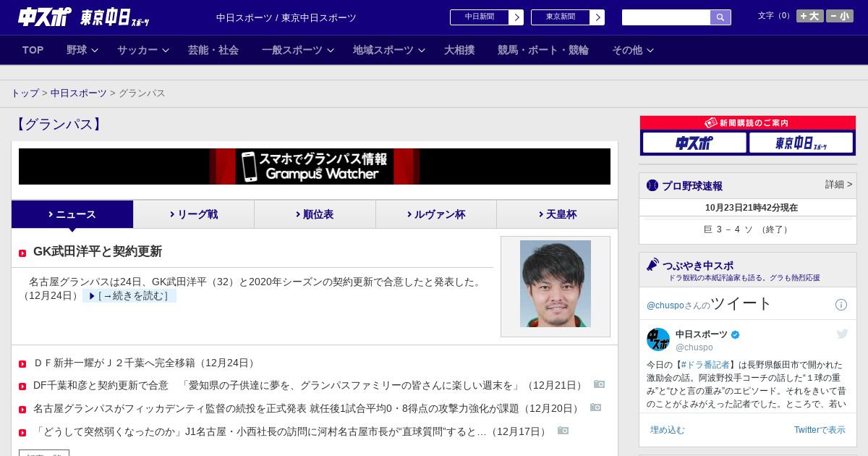Expand the 地域スポーツ navigation menu
The width and height of the screenshot is (868, 456).
(x=389, y=50)
